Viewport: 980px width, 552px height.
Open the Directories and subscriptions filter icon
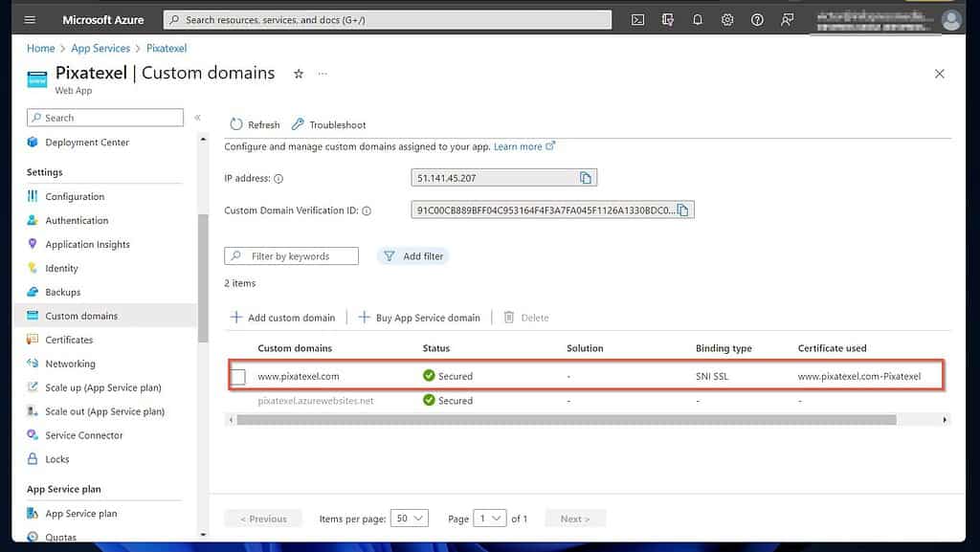[x=667, y=20]
